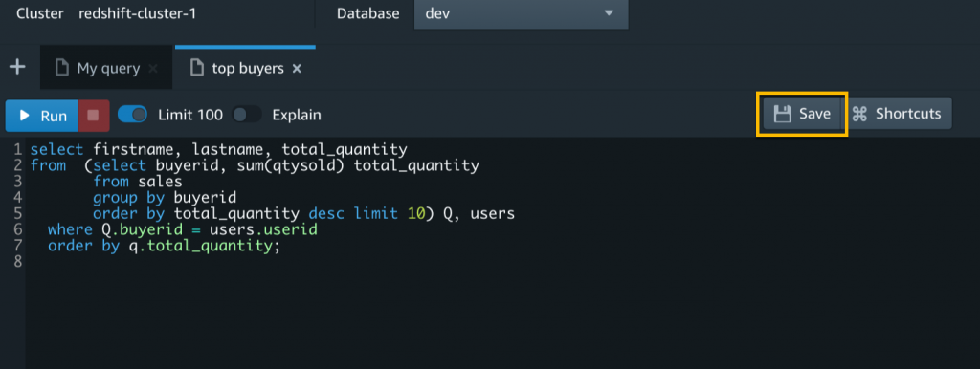Run the current SQL query
980x369 pixels.
(42, 116)
